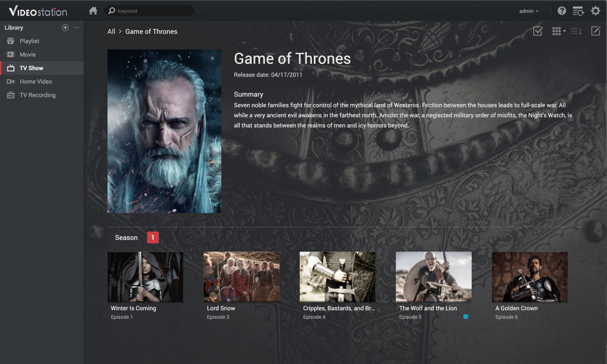
Task: Toggle watched dot on The Wolf and the Lion
Action: tap(466, 317)
